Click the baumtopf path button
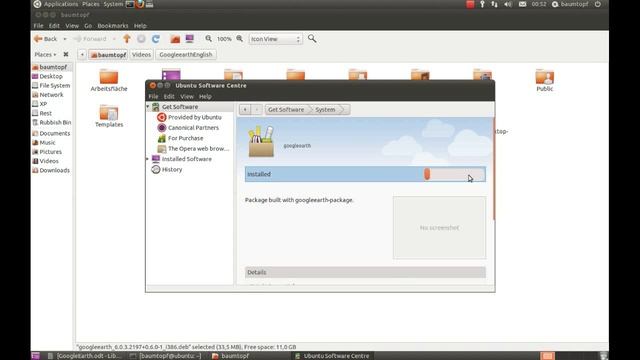 (108, 55)
